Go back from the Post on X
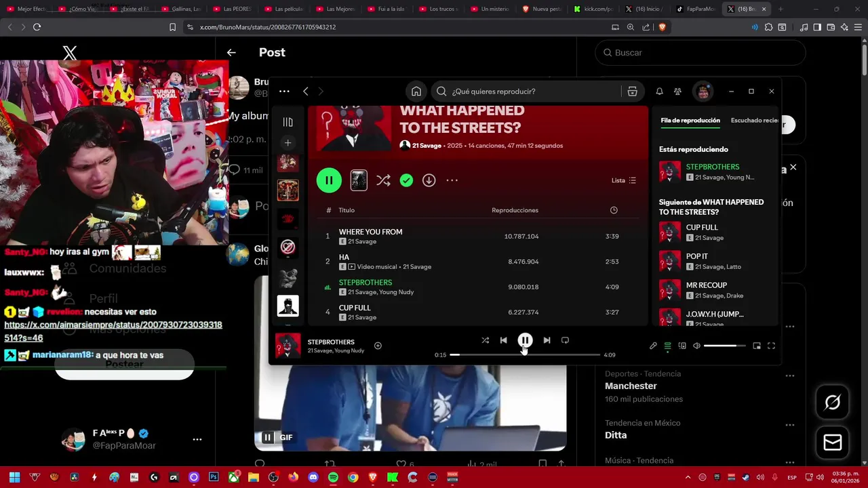This screenshot has width=868, height=488. 231,52
